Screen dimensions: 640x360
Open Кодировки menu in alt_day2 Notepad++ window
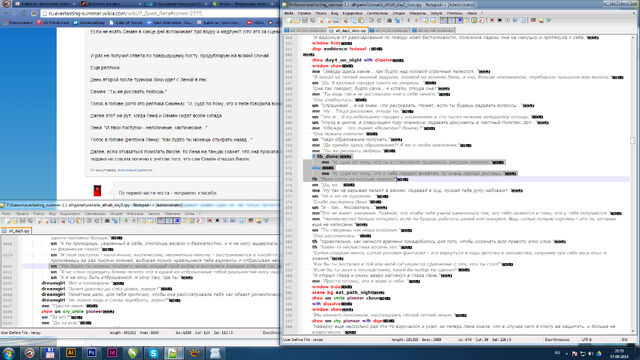[x=352, y=13]
